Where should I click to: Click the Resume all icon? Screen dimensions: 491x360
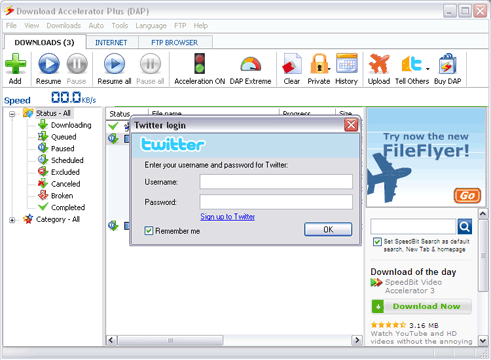[x=114, y=64]
